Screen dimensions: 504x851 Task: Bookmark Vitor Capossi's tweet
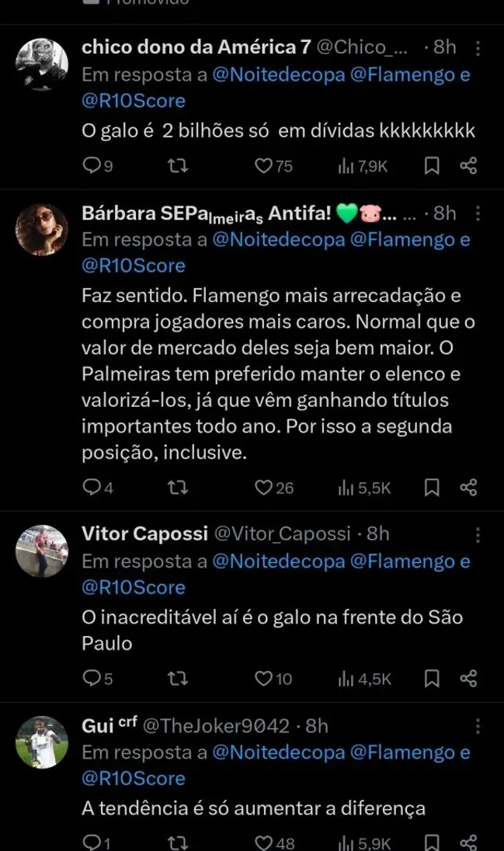click(433, 679)
